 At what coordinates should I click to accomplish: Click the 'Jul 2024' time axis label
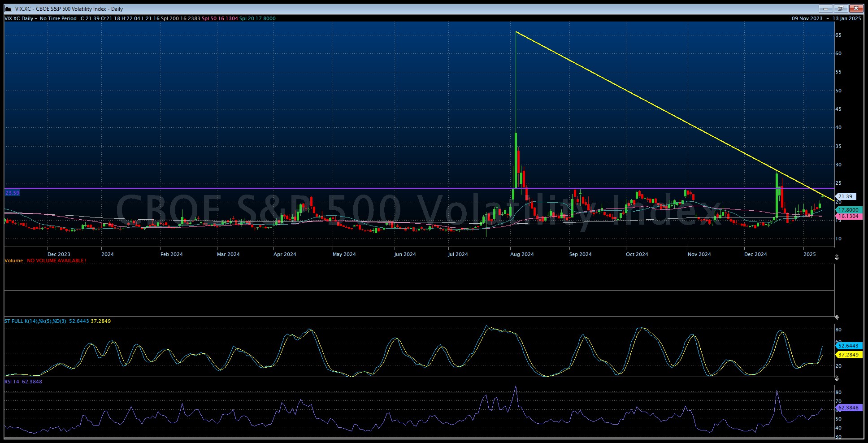[458, 254]
